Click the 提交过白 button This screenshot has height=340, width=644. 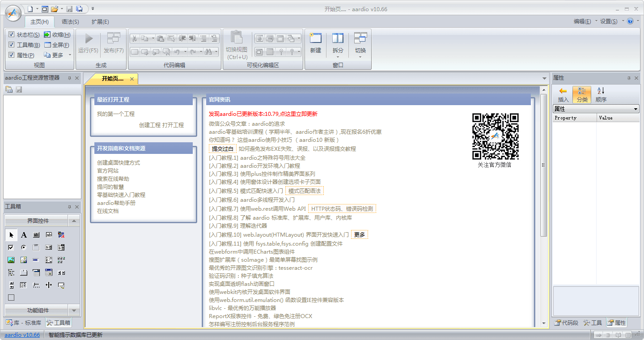(x=222, y=149)
